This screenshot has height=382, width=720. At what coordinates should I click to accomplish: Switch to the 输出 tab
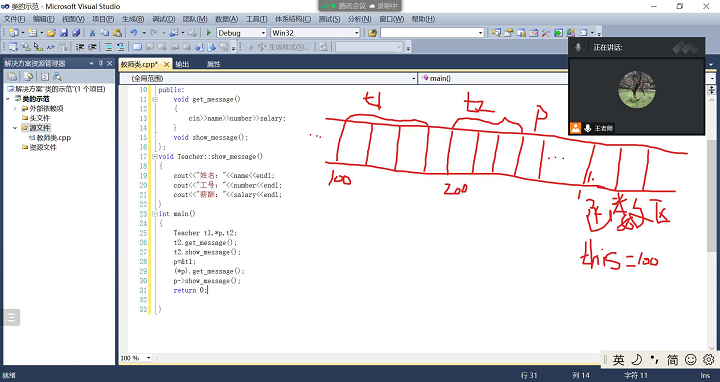tap(182, 64)
